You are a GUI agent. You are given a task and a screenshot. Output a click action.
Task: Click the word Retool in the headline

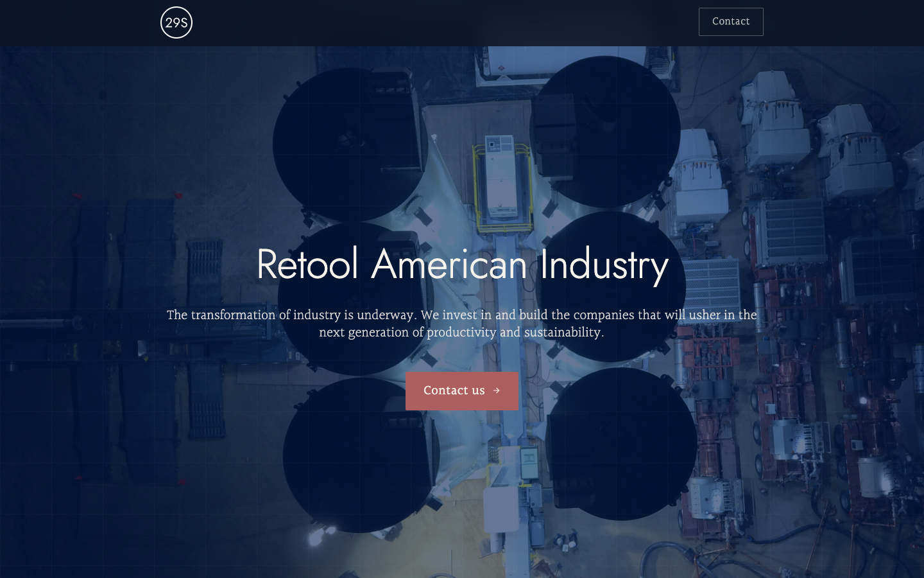(x=307, y=264)
